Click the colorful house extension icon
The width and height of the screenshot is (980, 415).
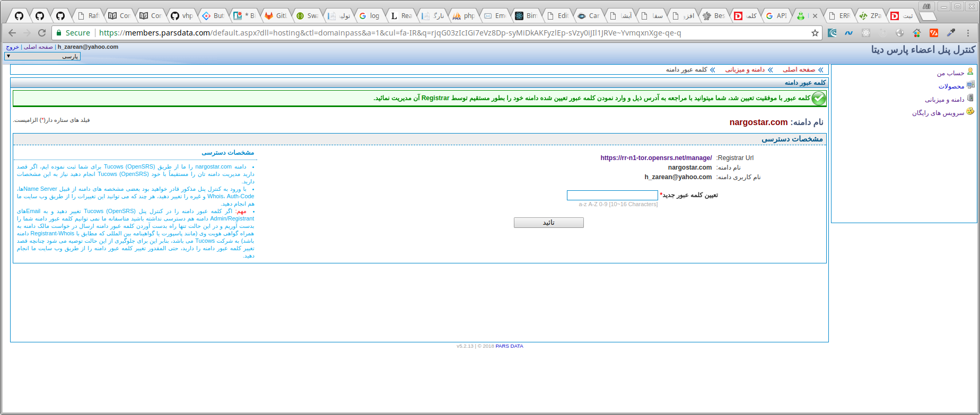click(916, 33)
